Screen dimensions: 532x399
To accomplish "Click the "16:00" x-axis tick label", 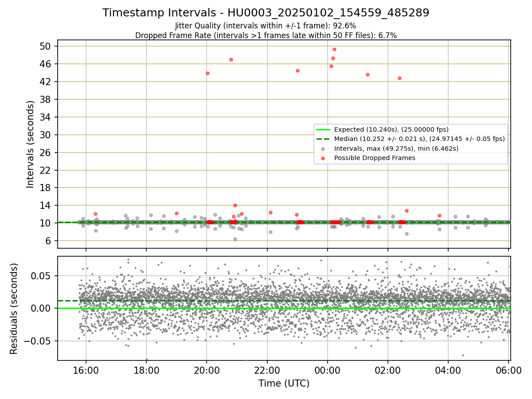I will (x=86, y=370).
